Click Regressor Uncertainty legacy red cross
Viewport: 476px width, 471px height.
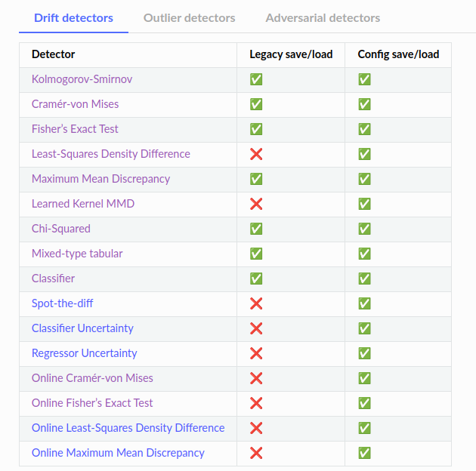click(x=256, y=353)
